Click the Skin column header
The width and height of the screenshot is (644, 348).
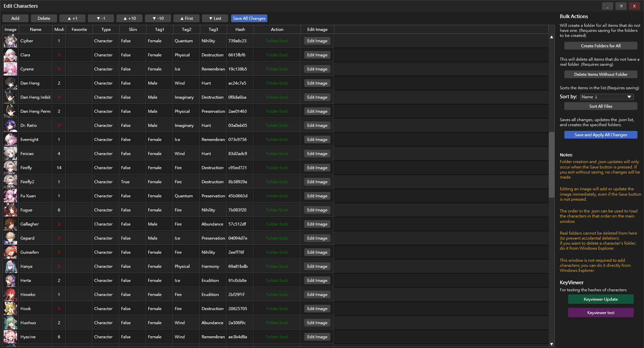click(x=133, y=30)
